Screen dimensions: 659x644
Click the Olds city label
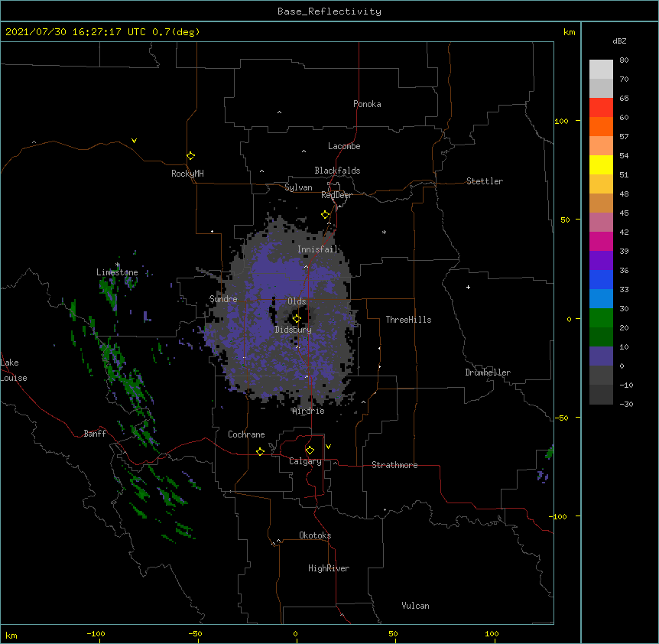(x=297, y=301)
